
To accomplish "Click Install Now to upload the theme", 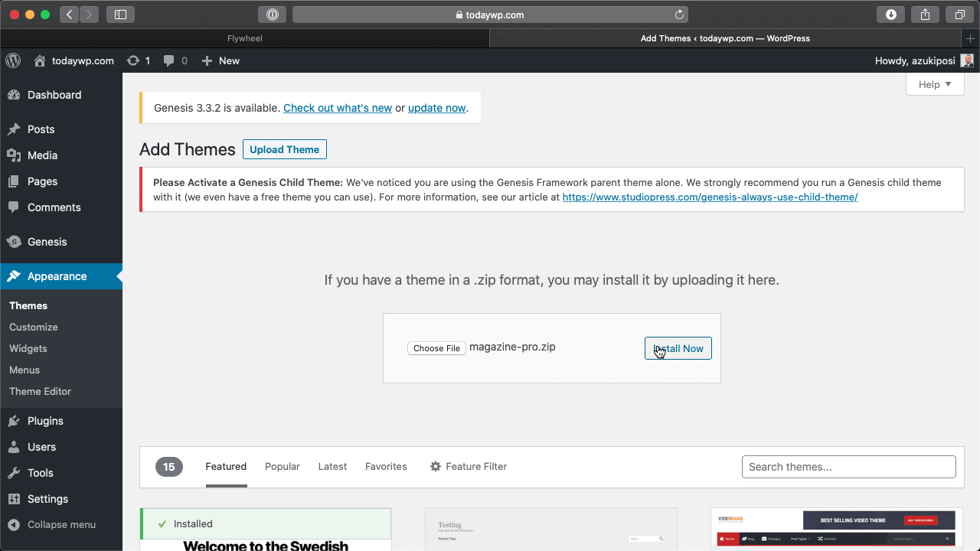I will click(x=678, y=348).
